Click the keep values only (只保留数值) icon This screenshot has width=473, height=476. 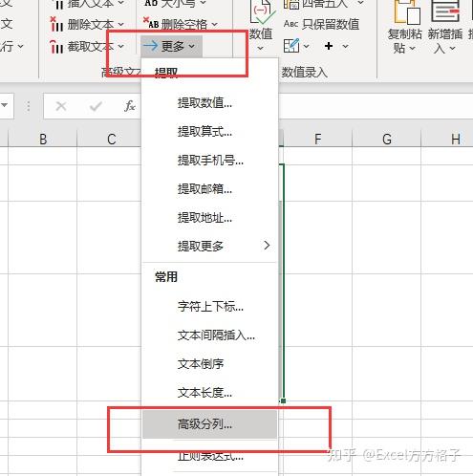click(x=290, y=24)
